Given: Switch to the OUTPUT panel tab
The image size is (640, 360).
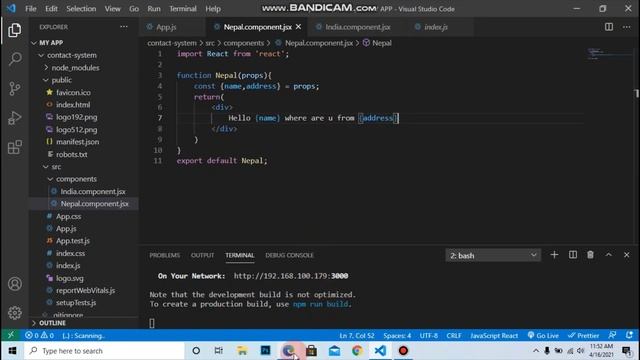Looking at the screenshot, I should (x=202, y=255).
